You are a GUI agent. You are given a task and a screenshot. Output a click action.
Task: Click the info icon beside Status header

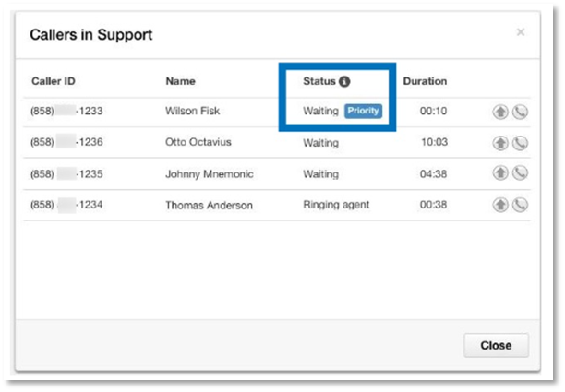coord(344,82)
